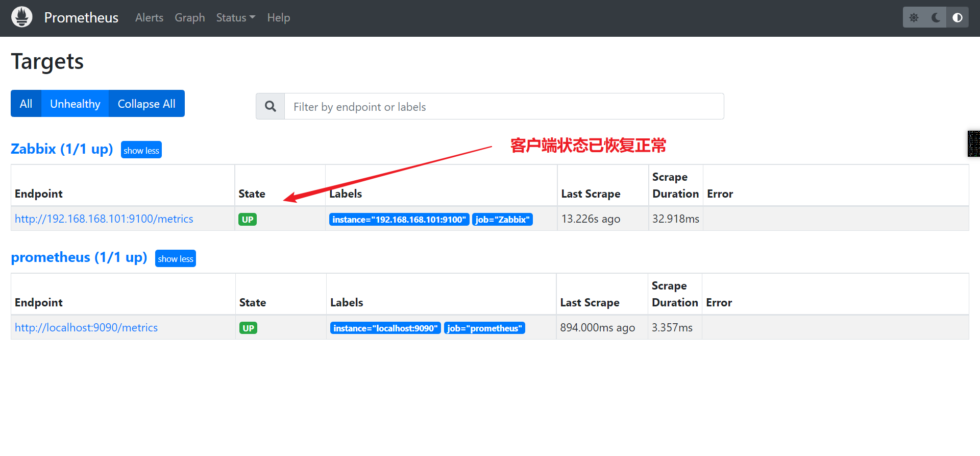Click the job="prometheus" label badge
This screenshot has height=456, width=980.
pos(484,328)
